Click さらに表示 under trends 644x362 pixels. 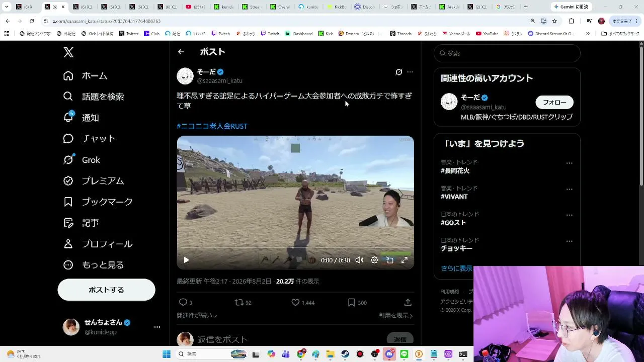456,268
